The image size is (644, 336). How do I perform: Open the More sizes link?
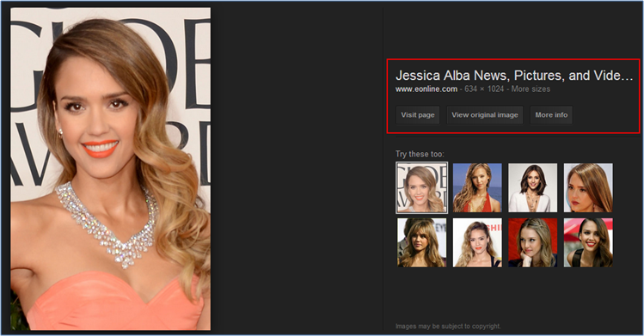[x=531, y=89]
